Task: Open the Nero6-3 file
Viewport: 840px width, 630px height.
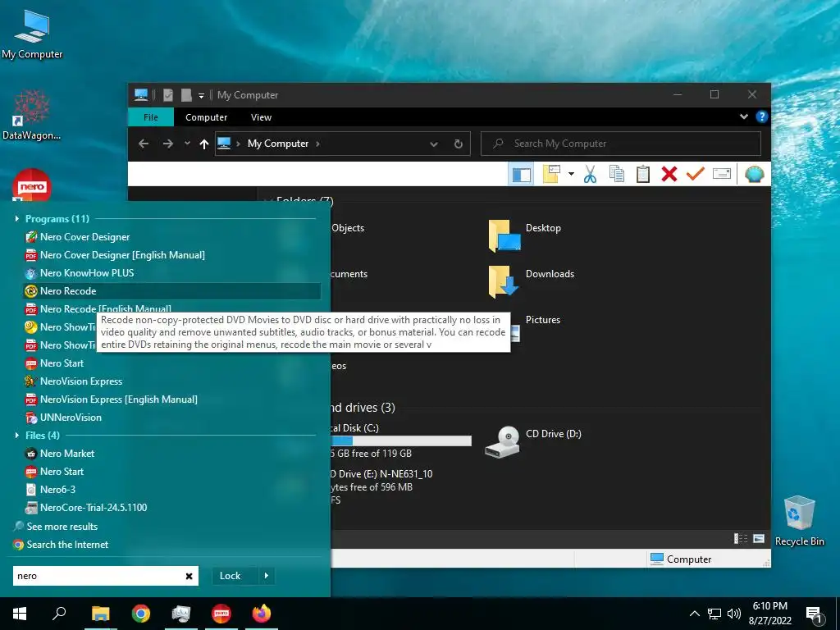Action: pos(171,490)
